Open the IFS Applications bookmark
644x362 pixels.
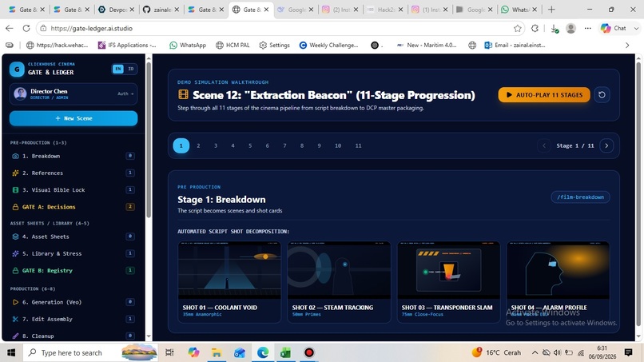tap(127, 46)
